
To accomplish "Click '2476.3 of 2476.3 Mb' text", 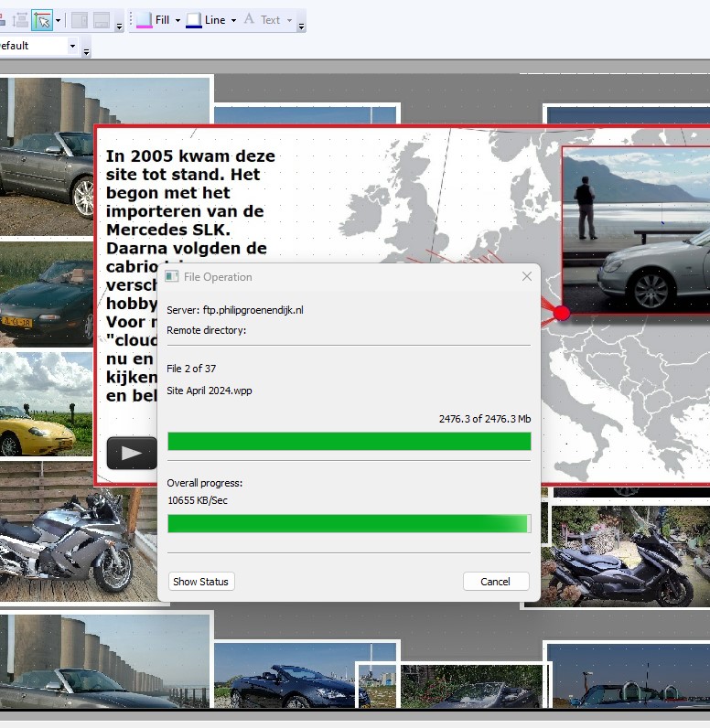I will (x=485, y=419).
